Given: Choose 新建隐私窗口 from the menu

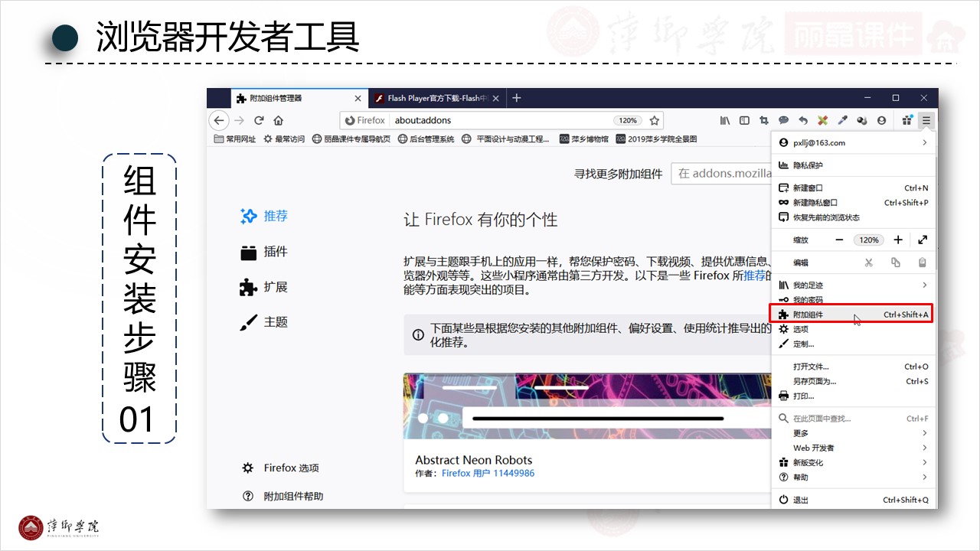Looking at the screenshot, I should 853,203.
